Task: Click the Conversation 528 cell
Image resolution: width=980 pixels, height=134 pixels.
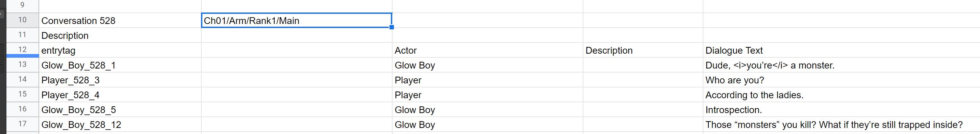Action: pos(120,21)
